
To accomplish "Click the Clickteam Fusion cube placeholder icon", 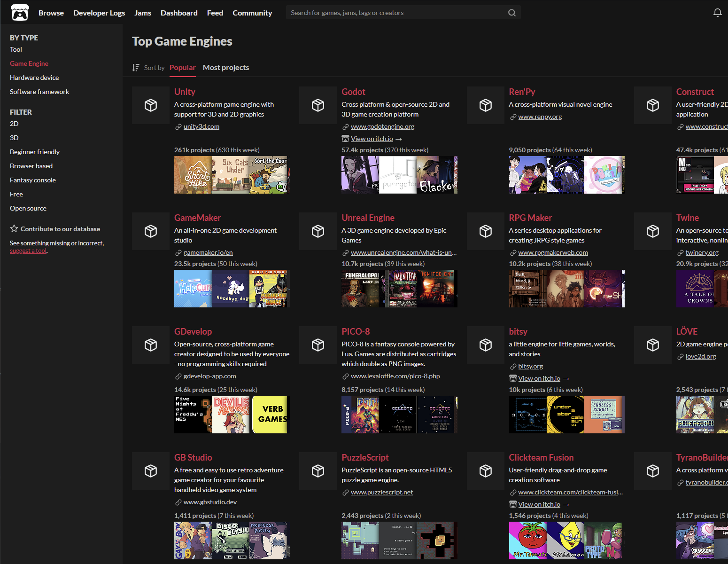I will [x=486, y=471].
